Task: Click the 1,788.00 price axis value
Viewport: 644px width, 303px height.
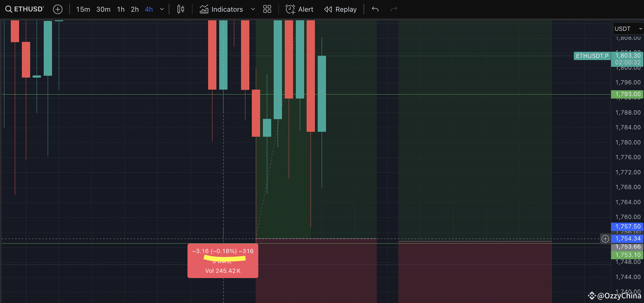Action: pyautogui.click(x=628, y=113)
